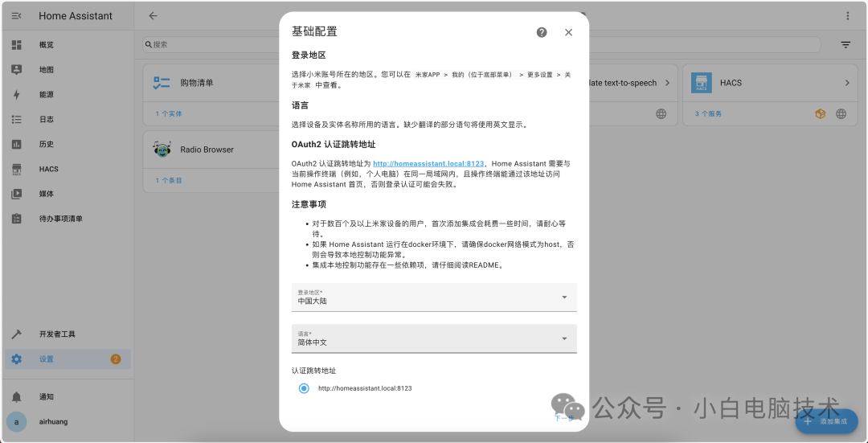Click the HACS integration logo icon
Image resolution: width=868 pixels, height=443 pixels.
tap(702, 83)
